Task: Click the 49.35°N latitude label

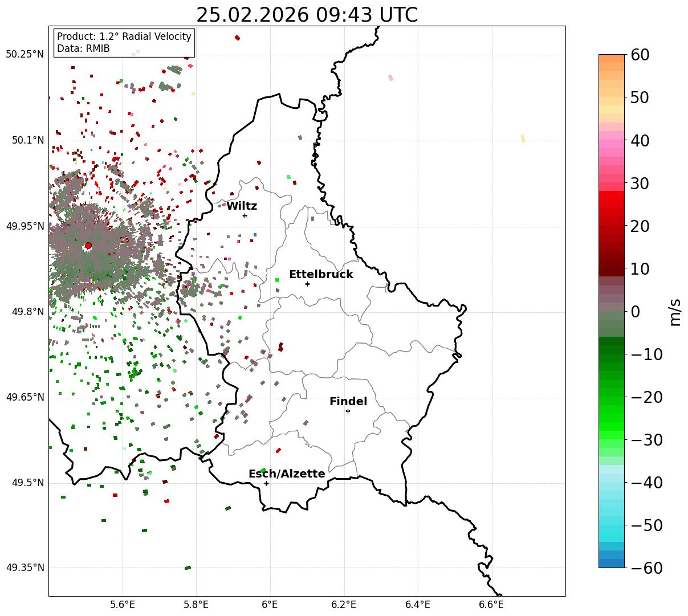Action: (25, 568)
